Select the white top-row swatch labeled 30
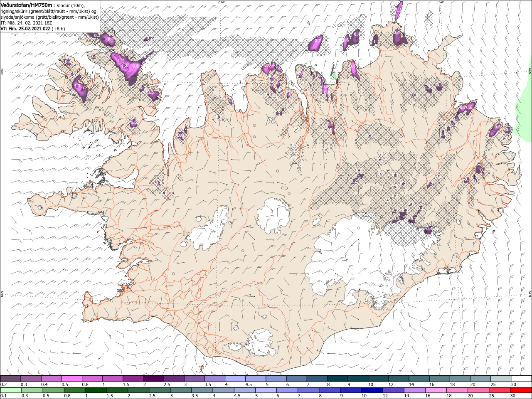Image resolution: width=532 pixels, height=399 pixels. pyautogui.click(x=521, y=379)
